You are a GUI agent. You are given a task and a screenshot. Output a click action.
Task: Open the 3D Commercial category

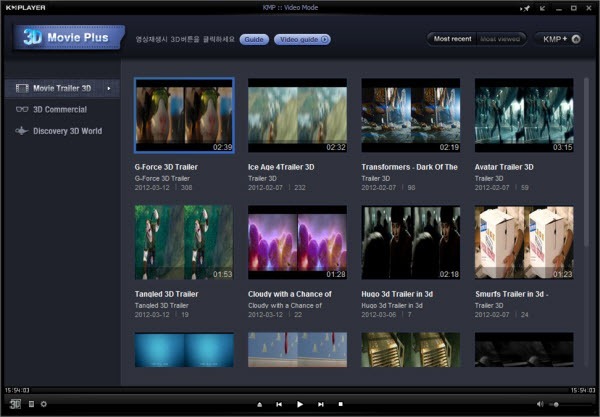click(59, 109)
